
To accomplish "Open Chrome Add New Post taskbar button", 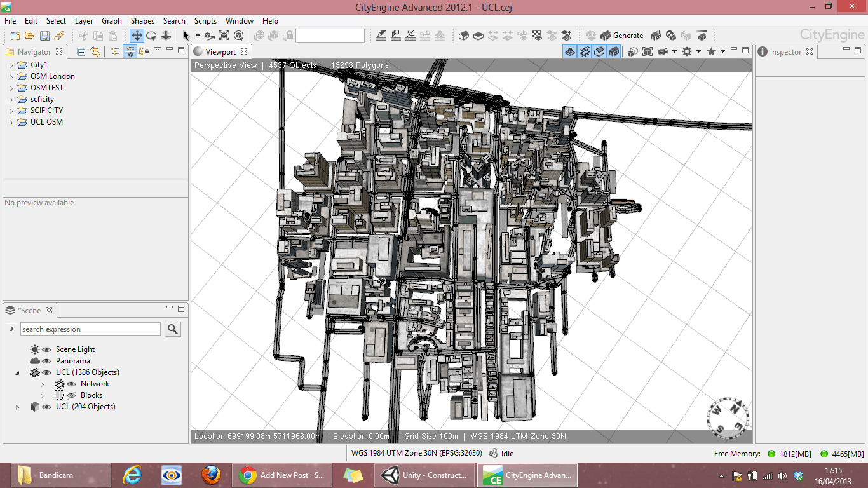I will pyautogui.click(x=283, y=475).
